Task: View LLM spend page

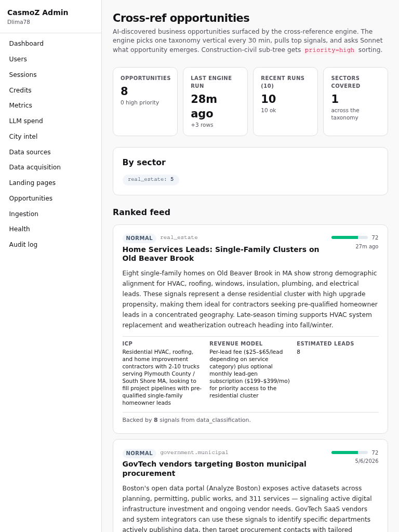Action: click(x=26, y=121)
